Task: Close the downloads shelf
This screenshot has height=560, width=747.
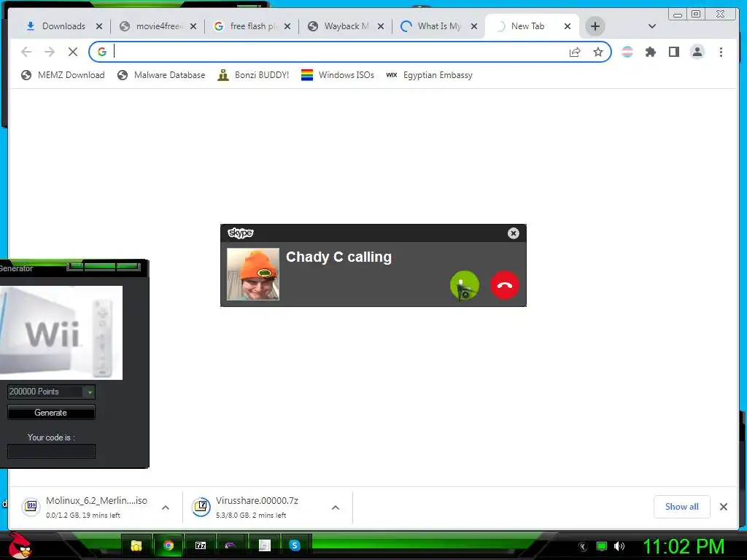Action: [723, 507]
